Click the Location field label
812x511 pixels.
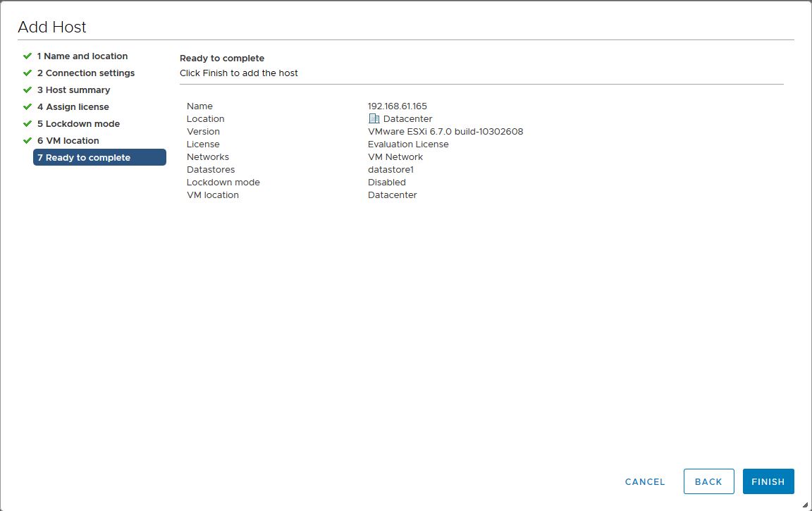pyautogui.click(x=206, y=119)
